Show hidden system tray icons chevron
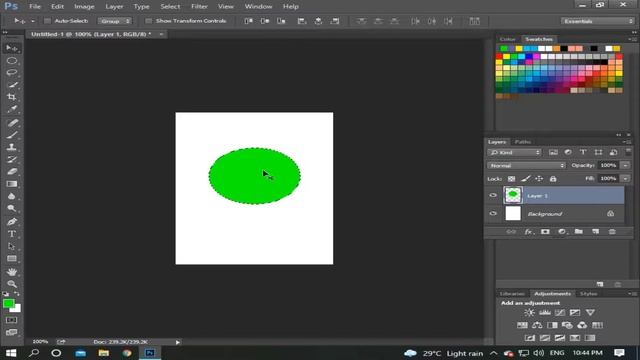 493,353
